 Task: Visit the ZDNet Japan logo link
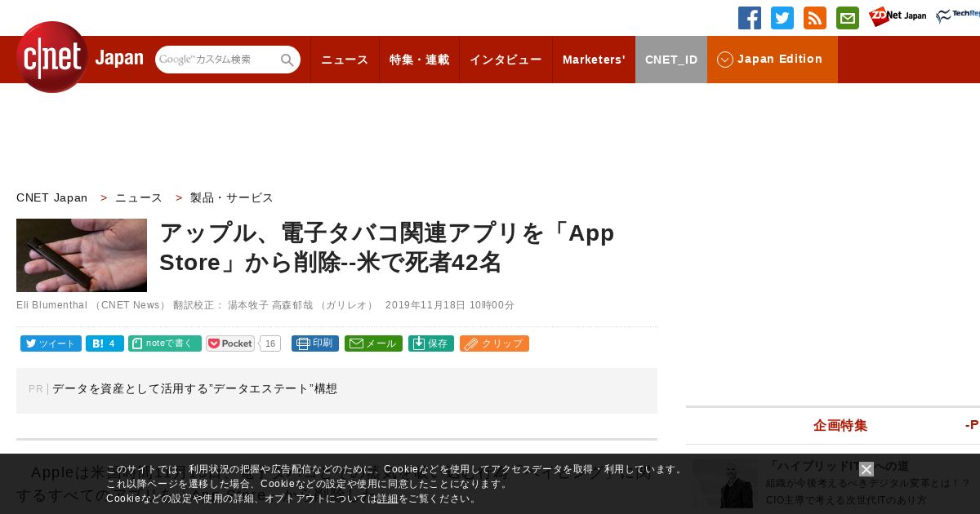tap(898, 16)
